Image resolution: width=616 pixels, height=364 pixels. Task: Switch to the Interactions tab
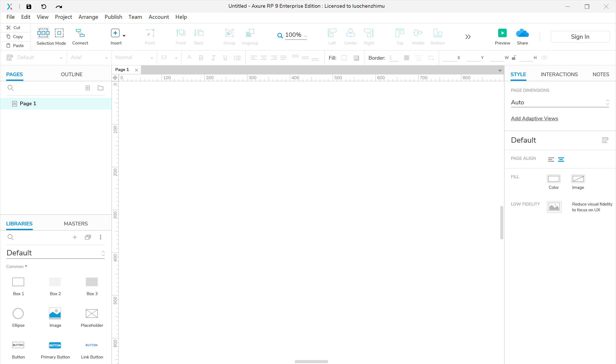tap(559, 74)
